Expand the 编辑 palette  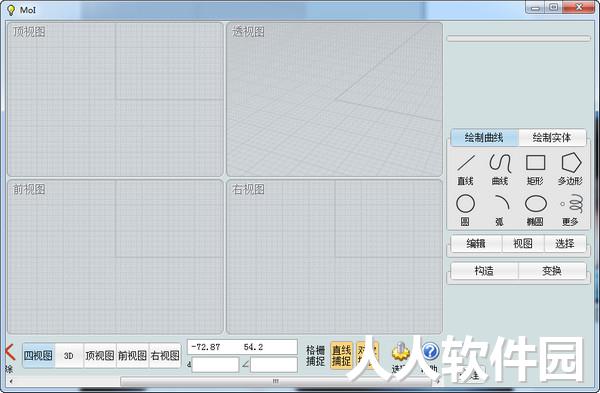pos(476,244)
